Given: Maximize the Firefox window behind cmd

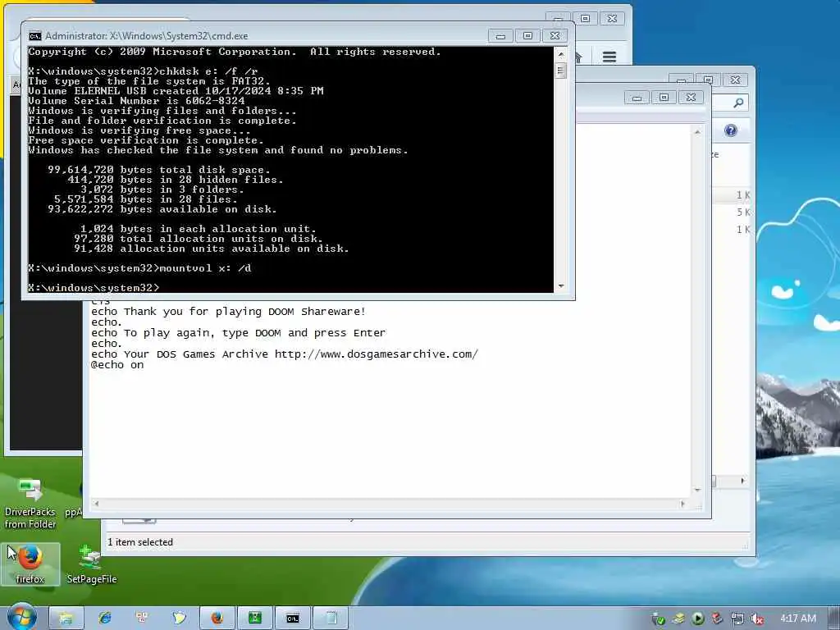Looking at the screenshot, I should (x=585, y=19).
